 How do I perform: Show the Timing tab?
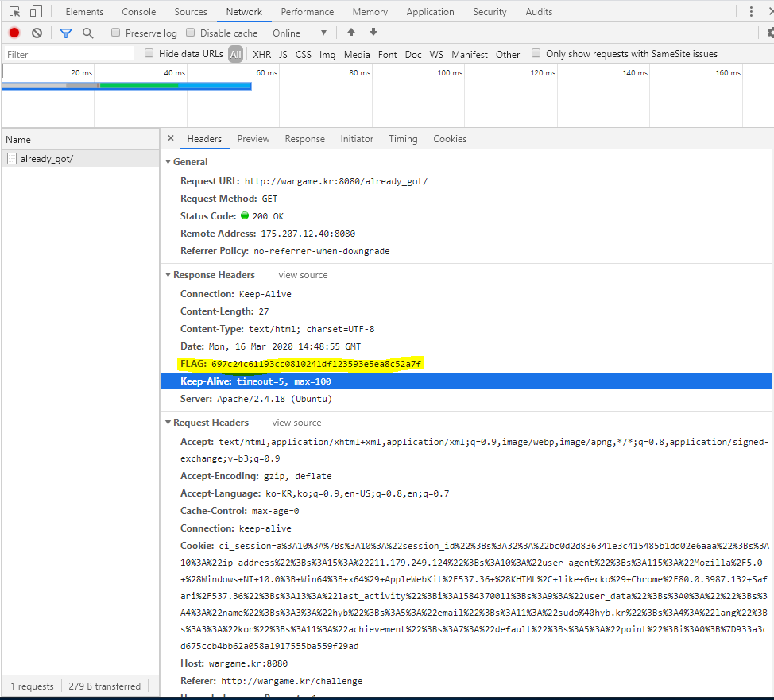[x=403, y=139]
